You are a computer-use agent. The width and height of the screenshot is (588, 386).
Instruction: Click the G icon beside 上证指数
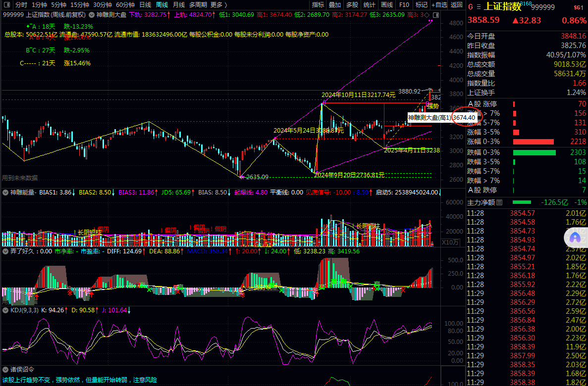click(x=470, y=7)
